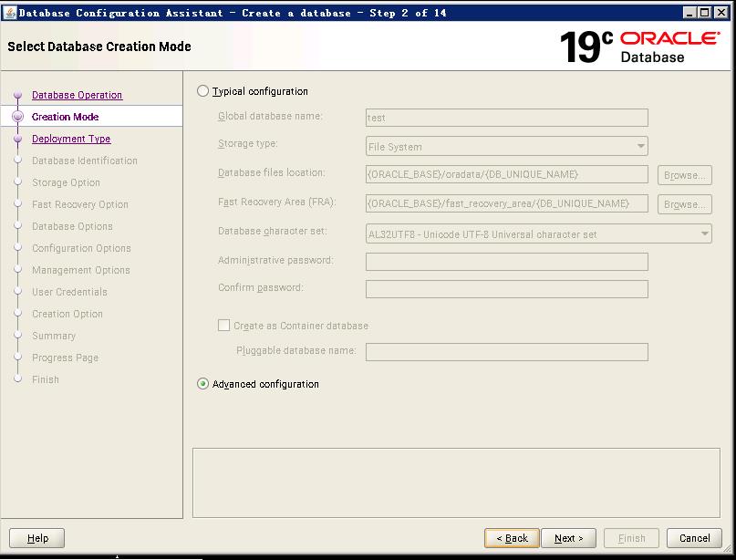Viewport: 736px width, 560px height.
Task: Click the Global database name field
Action: (x=507, y=118)
